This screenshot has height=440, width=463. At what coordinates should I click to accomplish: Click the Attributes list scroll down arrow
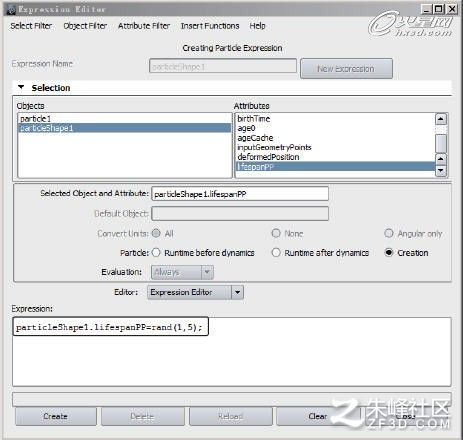(x=441, y=170)
